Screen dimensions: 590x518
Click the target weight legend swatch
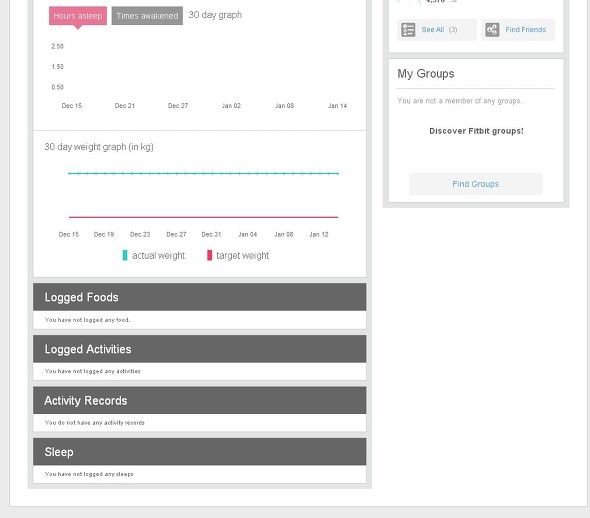pos(210,255)
